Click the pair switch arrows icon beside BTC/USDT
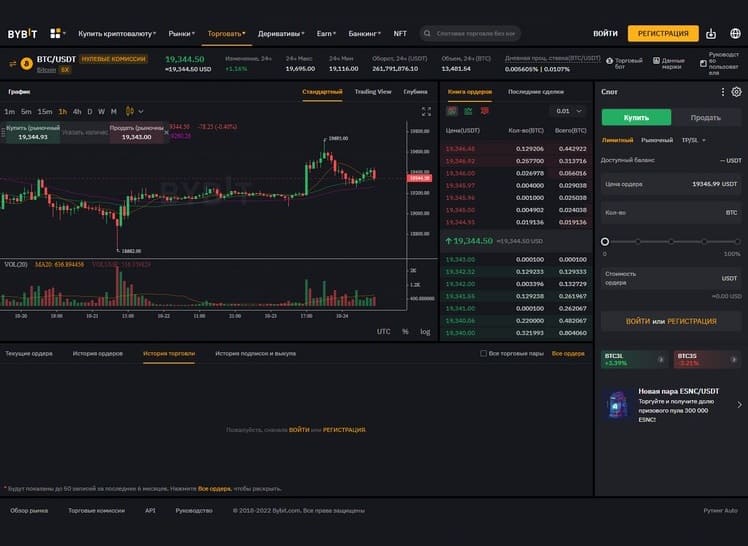This screenshot has height=546, width=748. pyautogui.click(x=12, y=63)
